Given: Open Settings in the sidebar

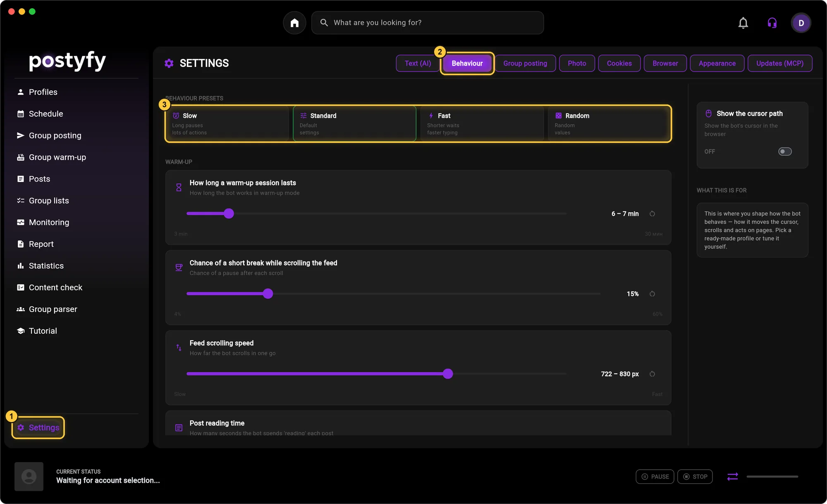Looking at the screenshot, I should coord(38,428).
